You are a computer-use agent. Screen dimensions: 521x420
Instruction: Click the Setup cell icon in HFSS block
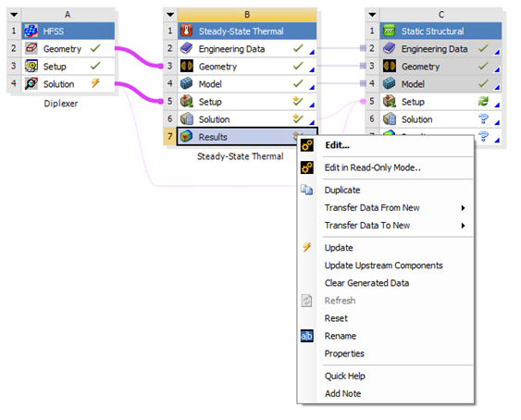31,66
